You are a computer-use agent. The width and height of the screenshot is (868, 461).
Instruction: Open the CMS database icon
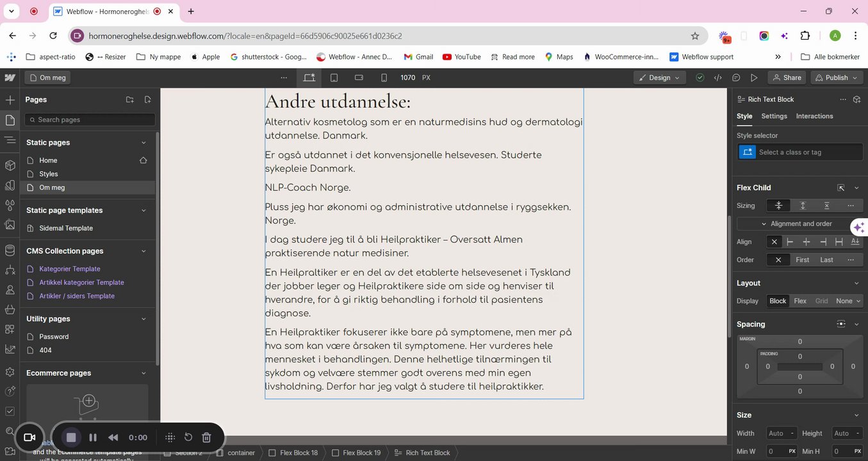coord(10,250)
